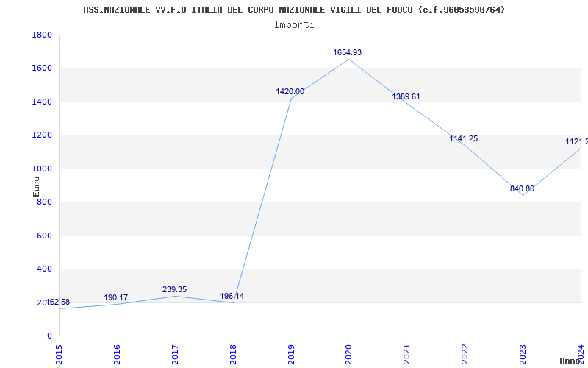This screenshot has height=368, width=588.
Task: Click the x-axis year 2021
Action: pos(407,355)
